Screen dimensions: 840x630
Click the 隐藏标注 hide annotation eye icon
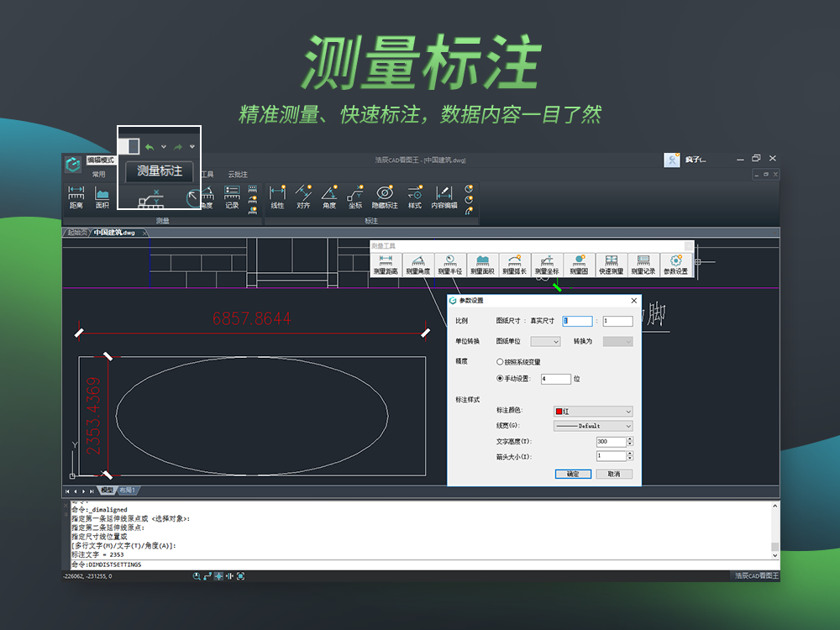[385, 197]
